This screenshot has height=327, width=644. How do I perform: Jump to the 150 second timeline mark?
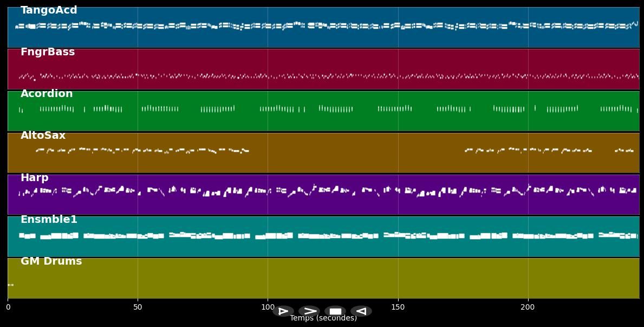click(x=398, y=307)
